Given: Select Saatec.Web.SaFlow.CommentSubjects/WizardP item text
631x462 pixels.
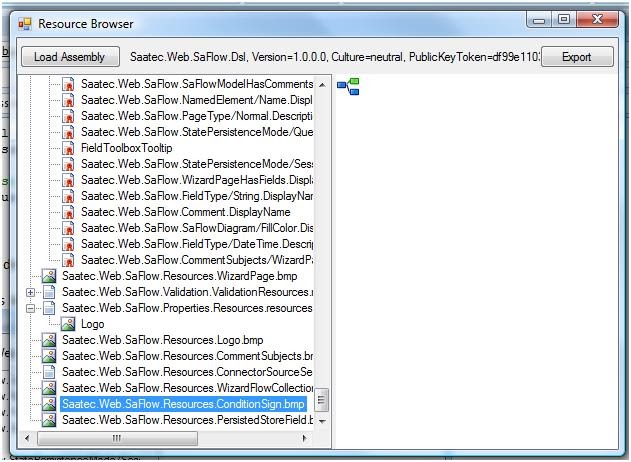Looking at the screenshot, I should click(197, 260).
